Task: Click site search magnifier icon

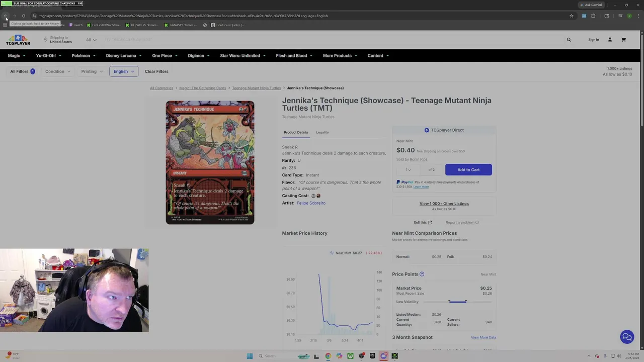Action: [569, 40]
